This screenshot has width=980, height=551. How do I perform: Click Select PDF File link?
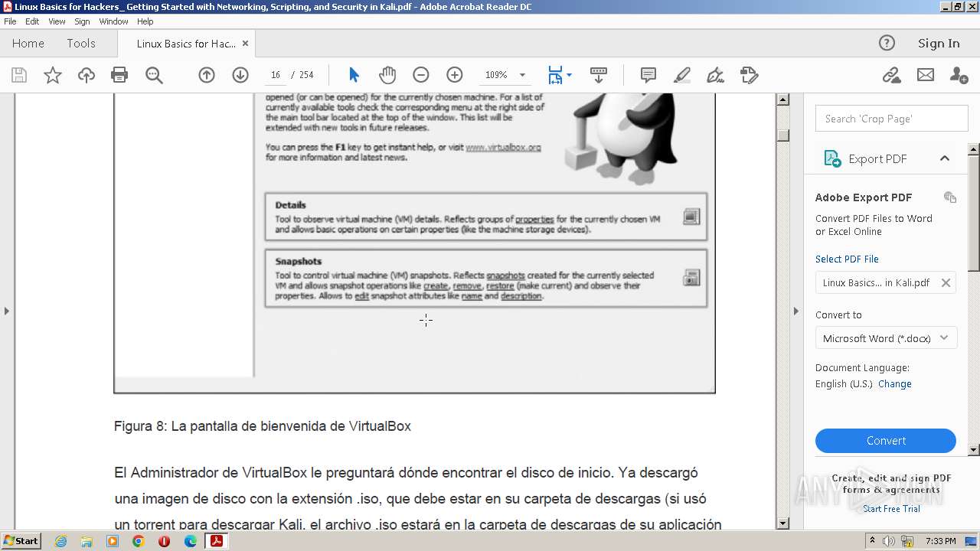pyautogui.click(x=847, y=259)
